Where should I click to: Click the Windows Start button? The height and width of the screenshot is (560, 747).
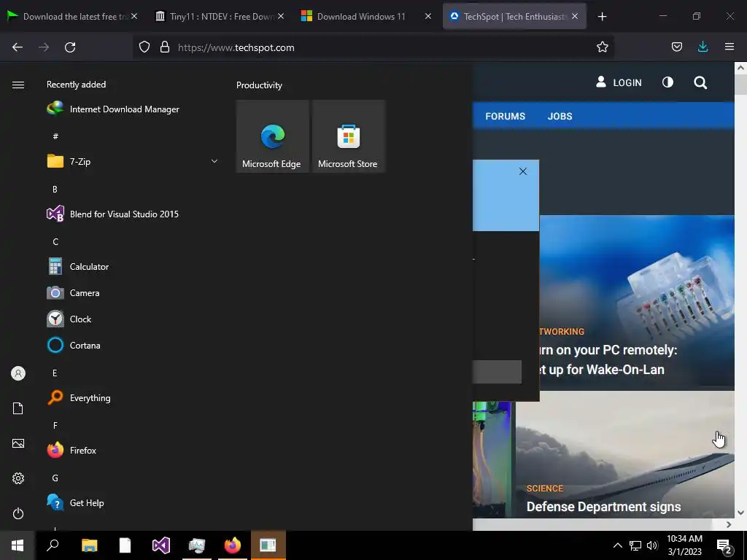pyautogui.click(x=18, y=545)
